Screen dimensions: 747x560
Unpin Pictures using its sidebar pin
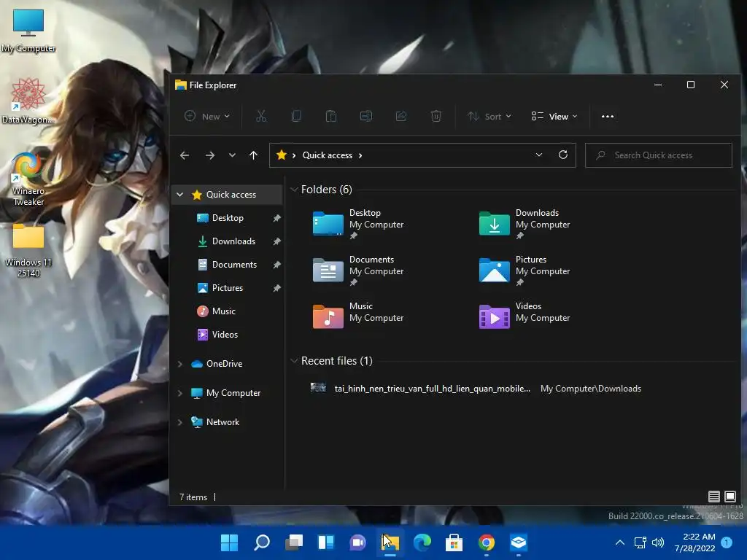pos(276,288)
